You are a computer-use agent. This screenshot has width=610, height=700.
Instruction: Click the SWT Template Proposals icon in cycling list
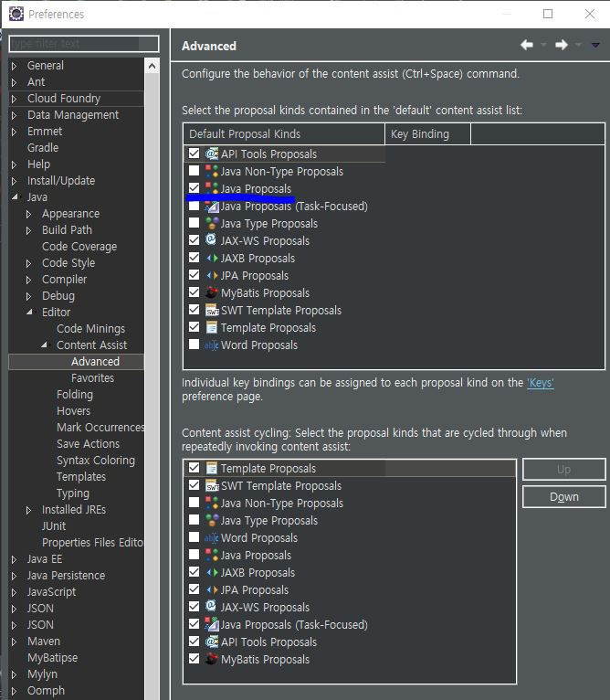click(212, 486)
